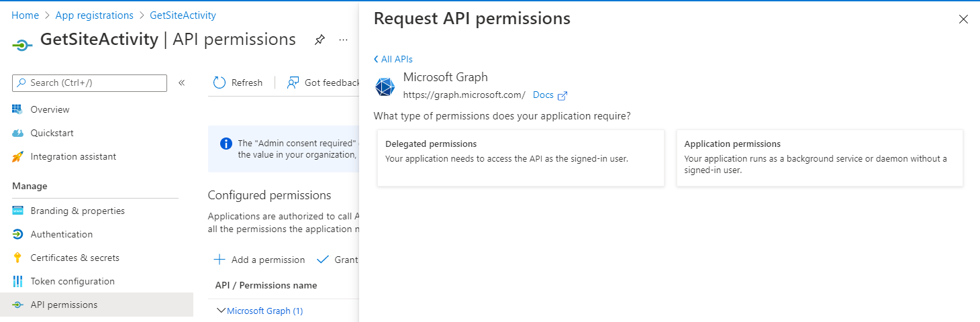Click Add a permission
This screenshot has width=980, height=322.
(259, 260)
